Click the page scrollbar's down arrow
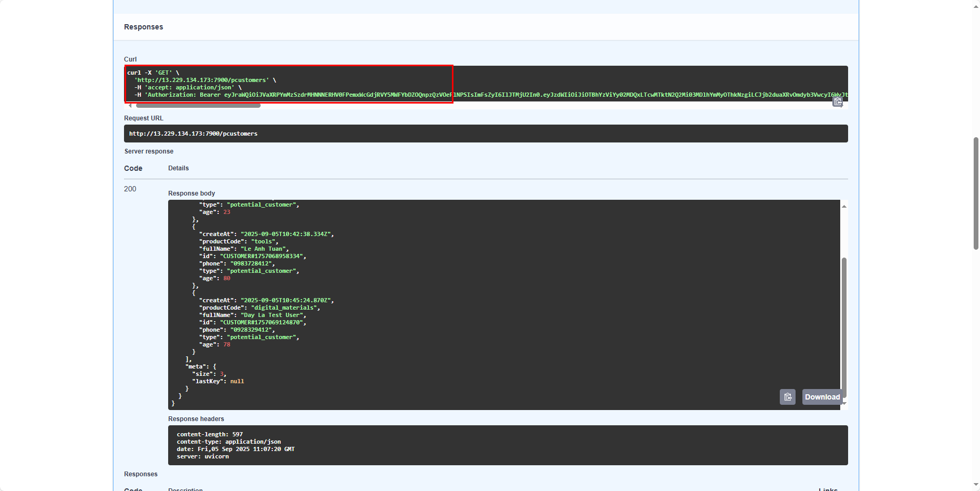The width and height of the screenshot is (980, 491). pyautogui.click(x=976, y=485)
